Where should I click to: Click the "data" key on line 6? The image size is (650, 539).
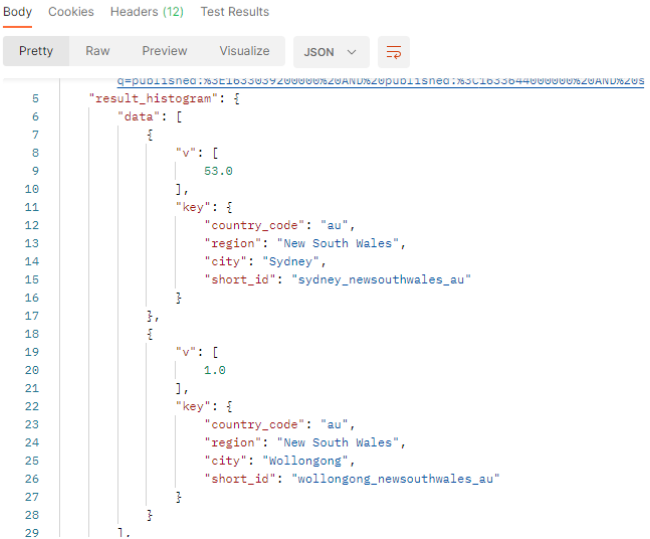tap(139, 117)
